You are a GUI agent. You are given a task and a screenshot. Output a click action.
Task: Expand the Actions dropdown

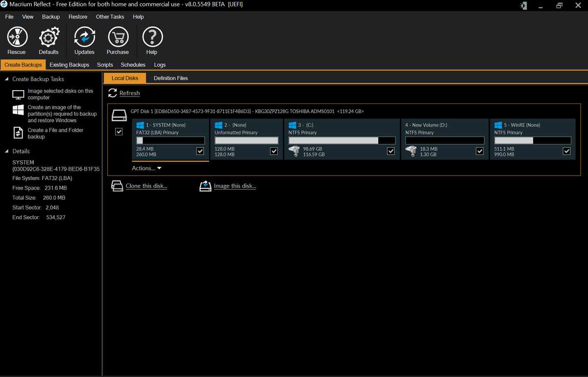[147, 168]
